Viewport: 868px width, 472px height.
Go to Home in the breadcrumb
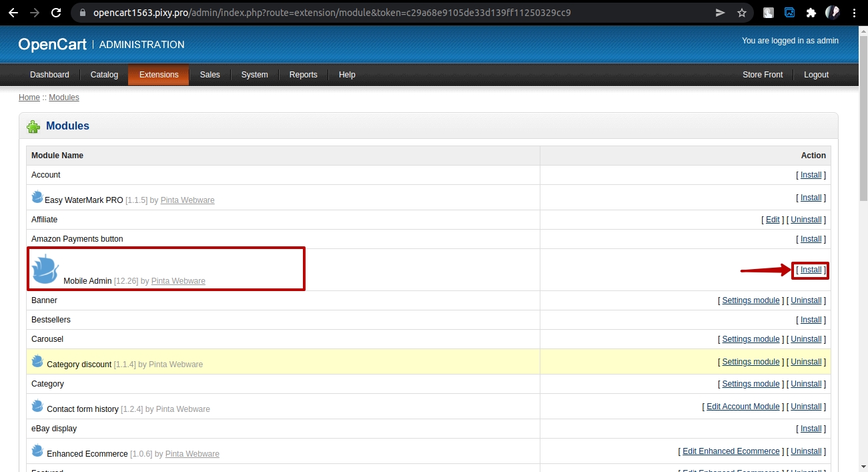(29, 97)
